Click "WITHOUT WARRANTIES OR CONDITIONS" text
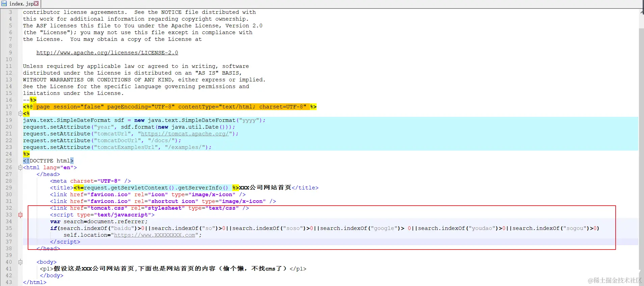 coord(77,80)
